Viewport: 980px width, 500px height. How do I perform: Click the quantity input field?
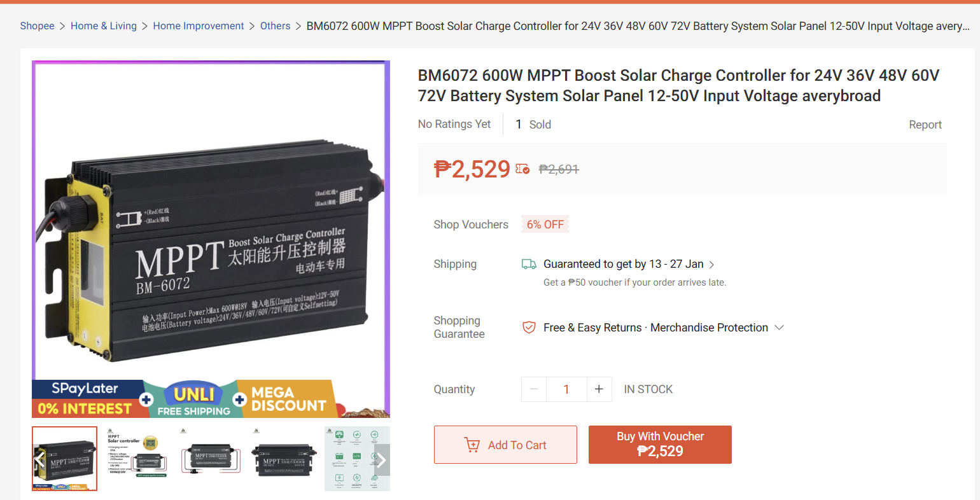(566, 389)
